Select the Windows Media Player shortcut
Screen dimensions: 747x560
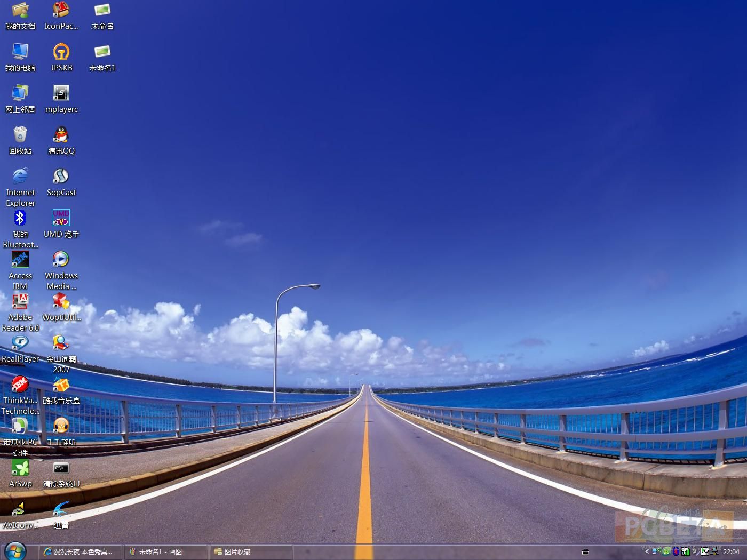click(61, 260)
